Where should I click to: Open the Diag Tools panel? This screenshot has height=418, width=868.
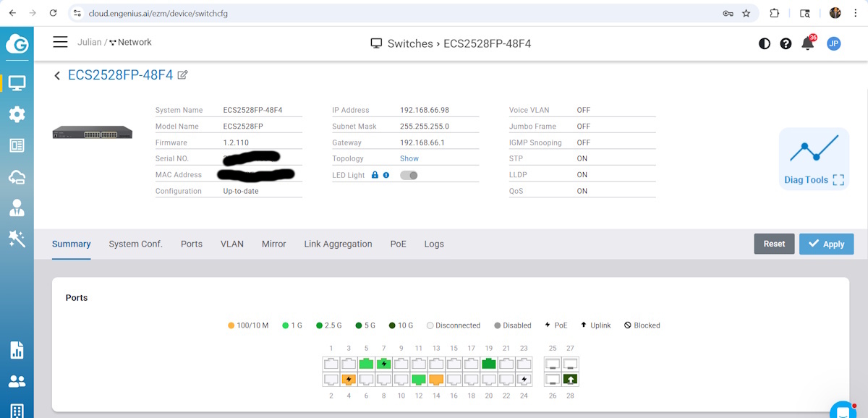pyautogui.click(x=814, y=159)
